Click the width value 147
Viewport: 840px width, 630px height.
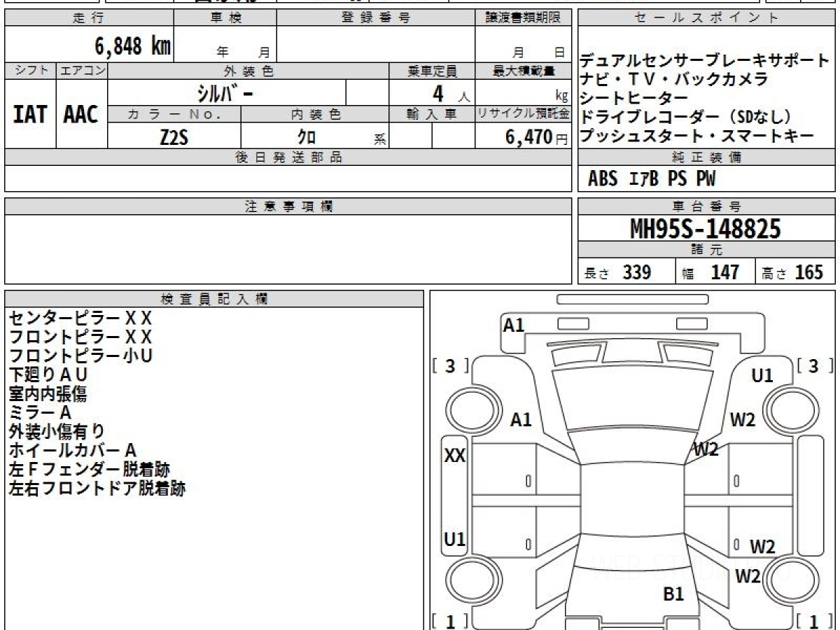point(724,272)
